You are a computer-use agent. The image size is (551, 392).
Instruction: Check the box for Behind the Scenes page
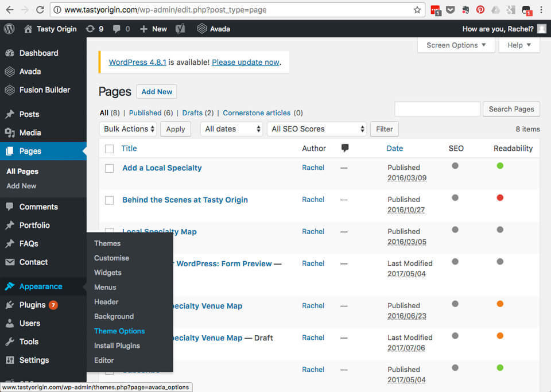pos(109,200)
